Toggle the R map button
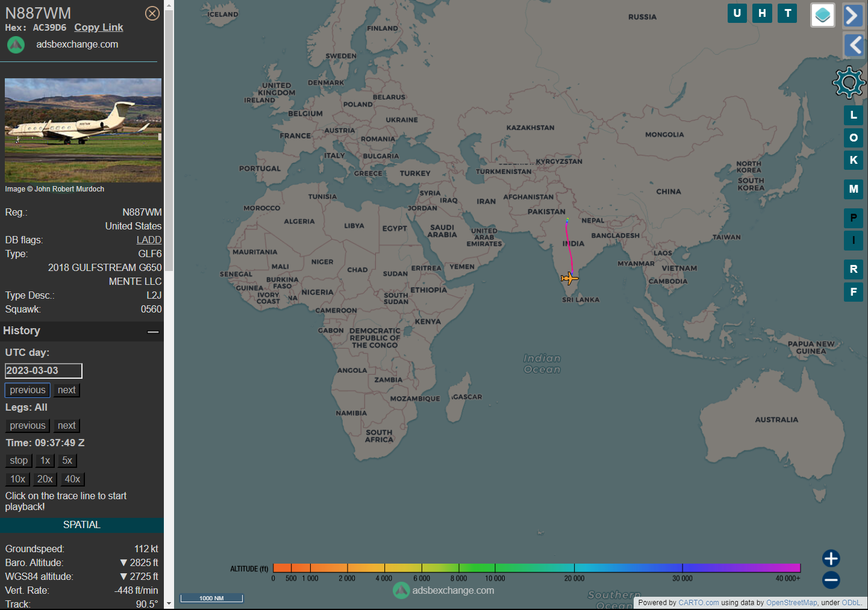Screen dimensions: 868x610 click(x=854, y=269)
